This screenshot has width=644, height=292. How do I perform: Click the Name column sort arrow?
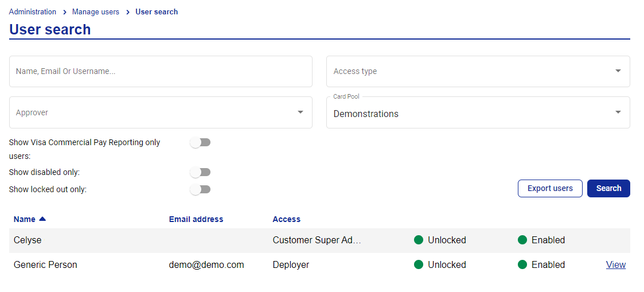42,219
